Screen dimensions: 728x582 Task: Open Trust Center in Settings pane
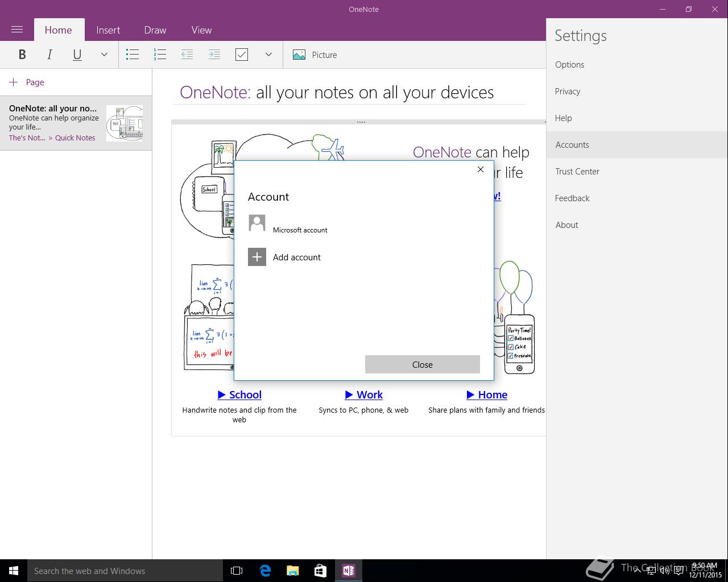pos(637,172)
